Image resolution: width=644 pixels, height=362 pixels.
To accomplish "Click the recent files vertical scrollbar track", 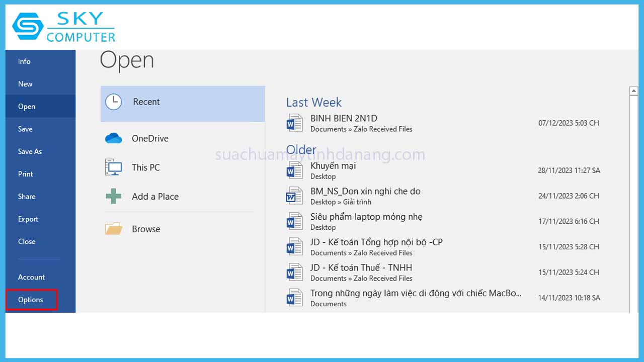I will tap(634, 204).
